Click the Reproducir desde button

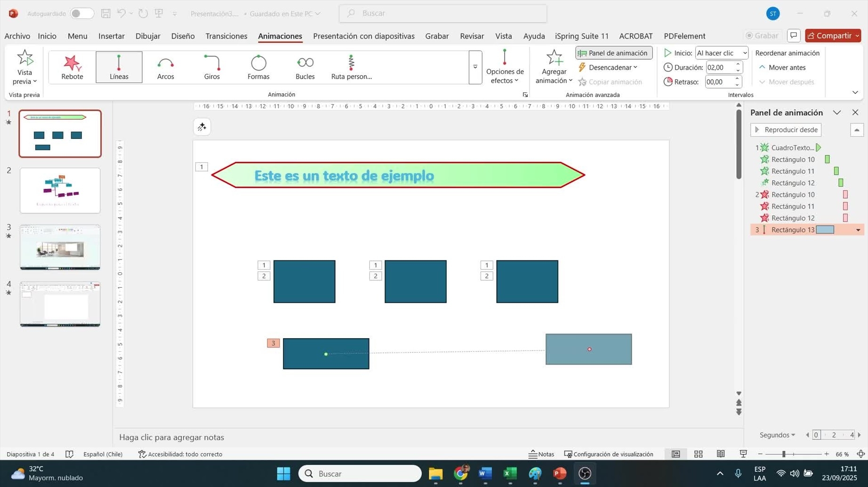[786, 130]
